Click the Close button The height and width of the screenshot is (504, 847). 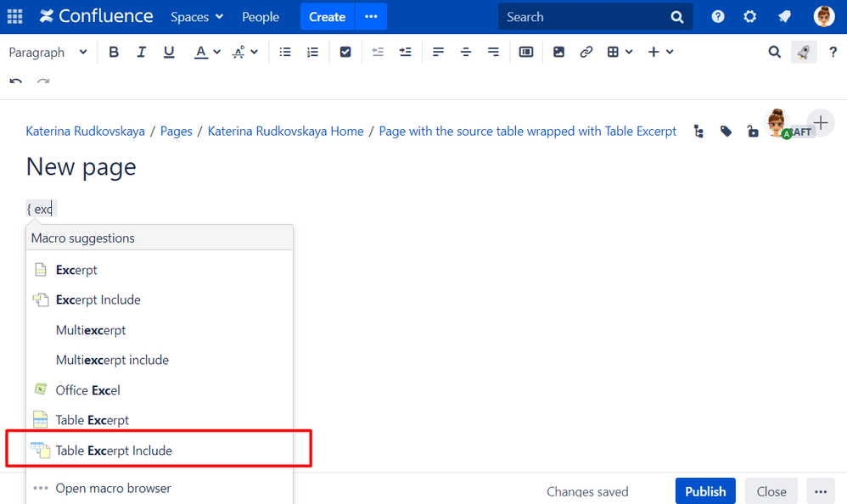coord(771,491)
